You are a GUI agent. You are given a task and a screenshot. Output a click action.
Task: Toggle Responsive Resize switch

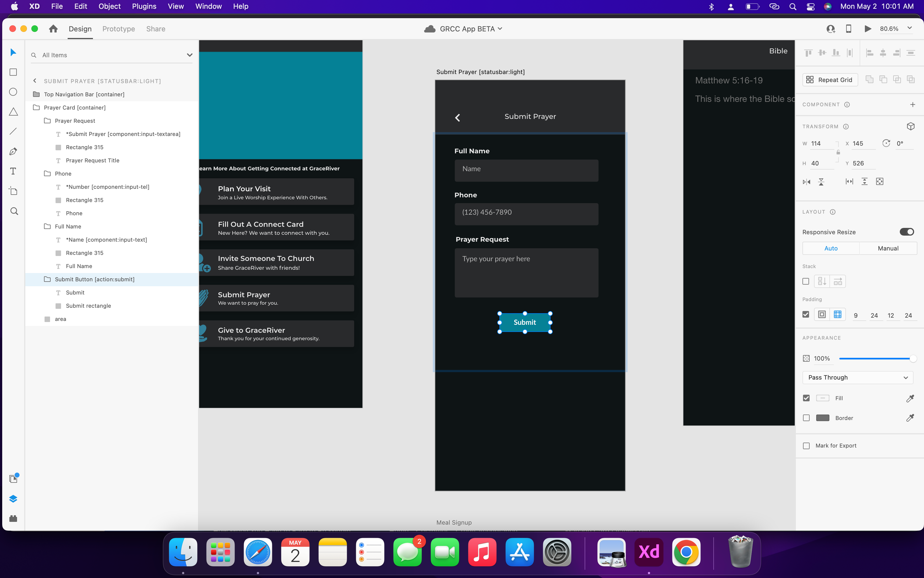pyautogui.click(x=906, y=232)
